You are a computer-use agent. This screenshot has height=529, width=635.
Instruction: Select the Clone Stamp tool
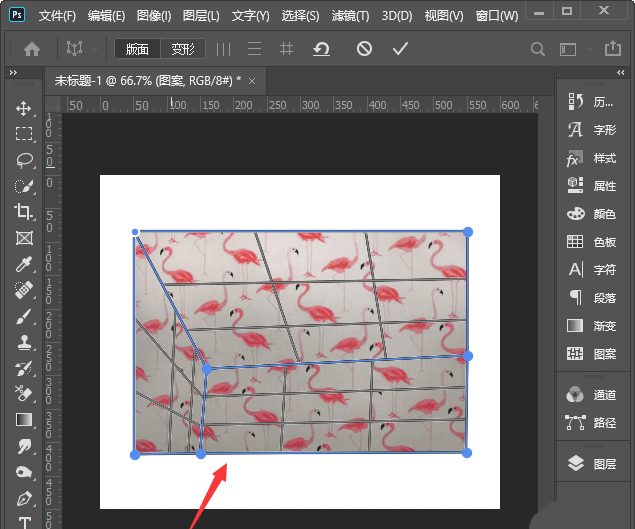tap(24, 342)
